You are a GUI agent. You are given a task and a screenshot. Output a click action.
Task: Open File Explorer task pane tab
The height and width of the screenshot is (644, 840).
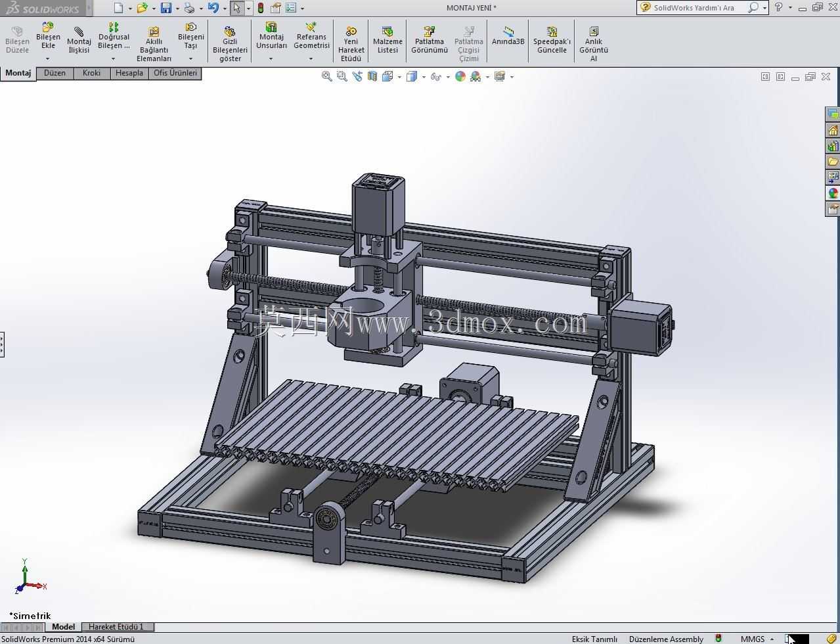(833, 162)
